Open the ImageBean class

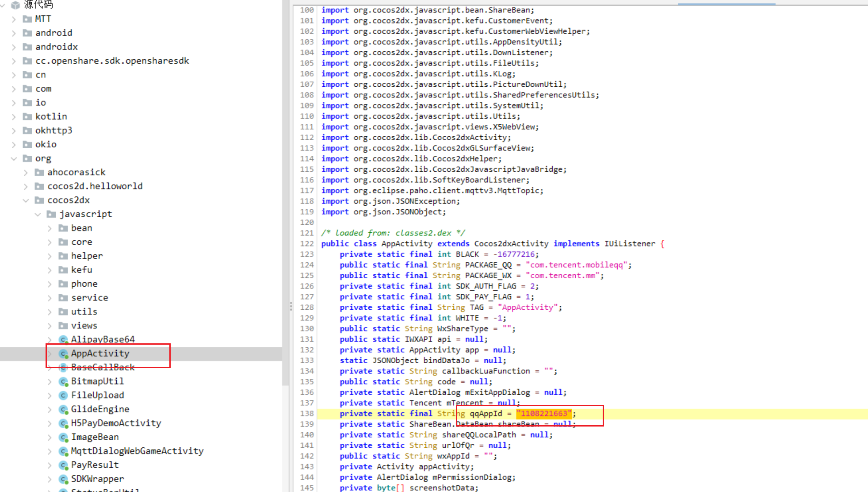pyautogui.click(x=95, y=437)
